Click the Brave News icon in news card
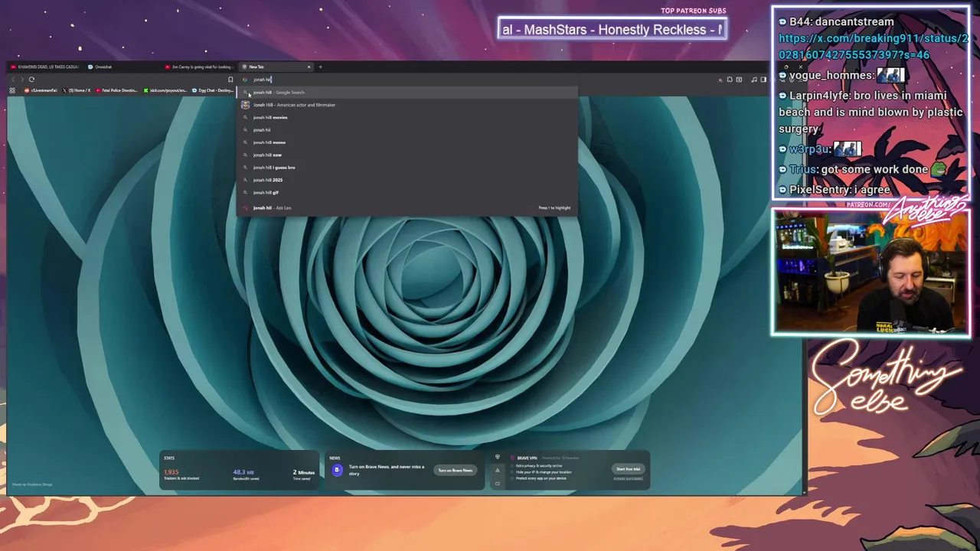Screen dimensions: 980x551 click(337, 470)
